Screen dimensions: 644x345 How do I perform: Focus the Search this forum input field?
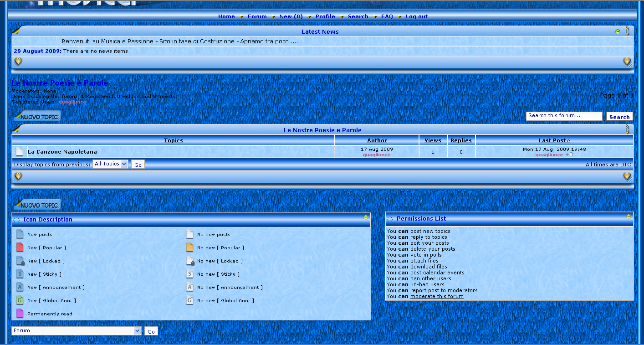click(564, 116)
